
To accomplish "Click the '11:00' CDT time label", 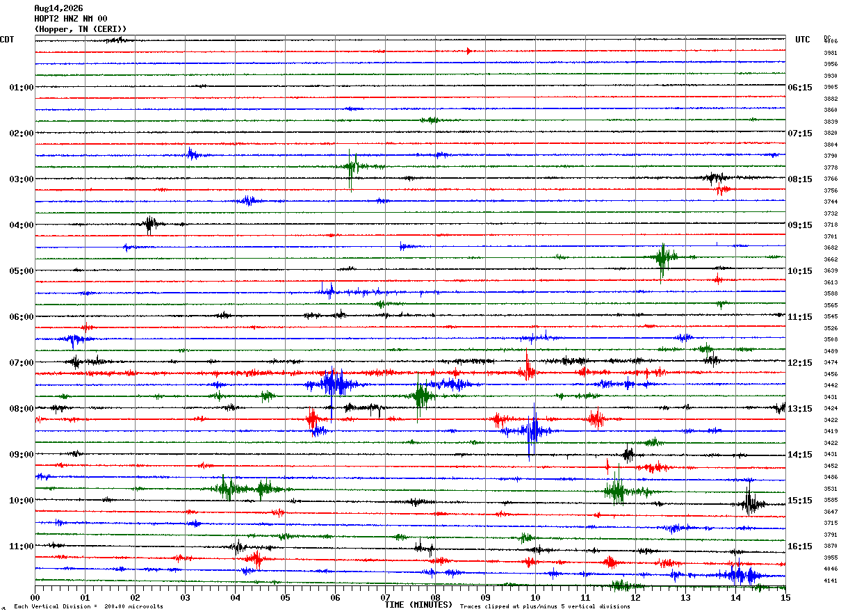I will pyautogui.click(x=22, y=546).
